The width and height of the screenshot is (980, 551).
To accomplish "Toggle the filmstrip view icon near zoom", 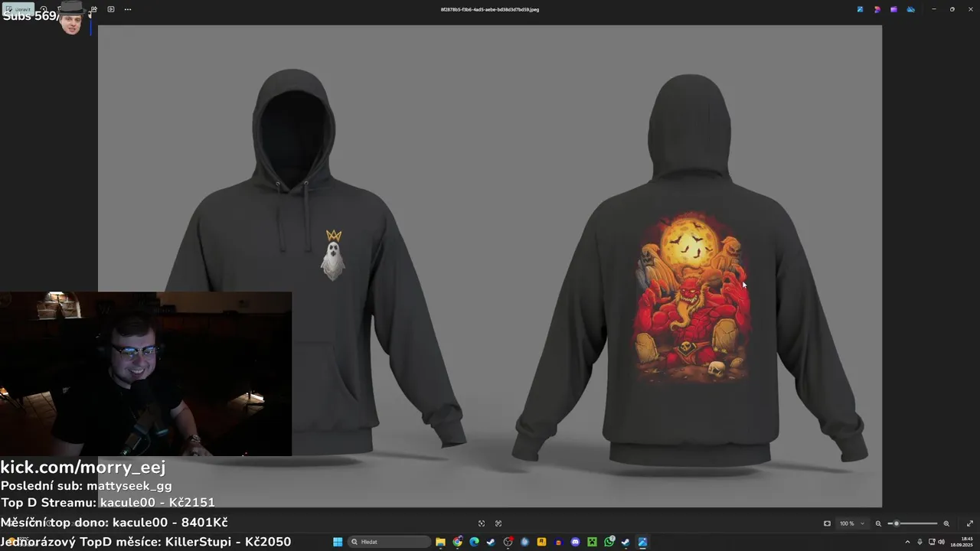I will (x=827, y=523).
